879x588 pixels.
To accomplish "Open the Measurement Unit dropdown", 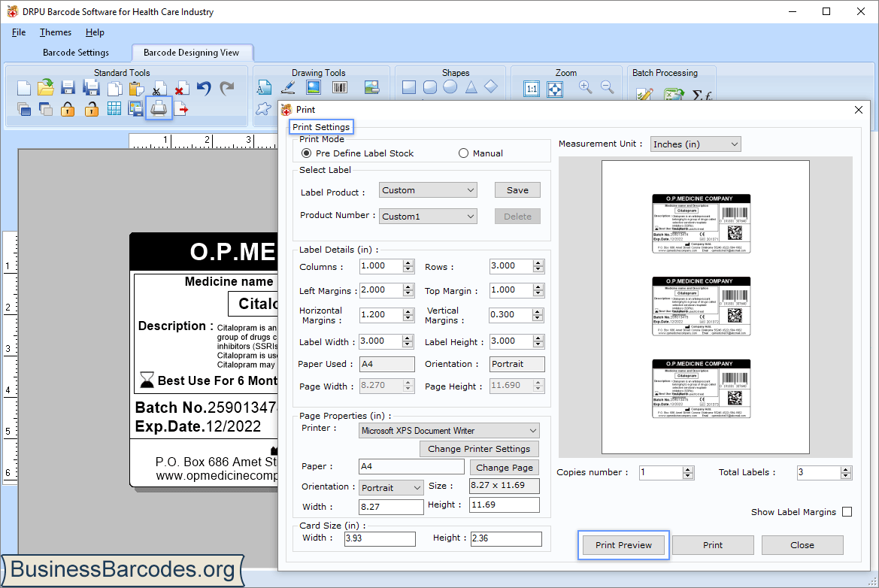I will pos(695,144).
